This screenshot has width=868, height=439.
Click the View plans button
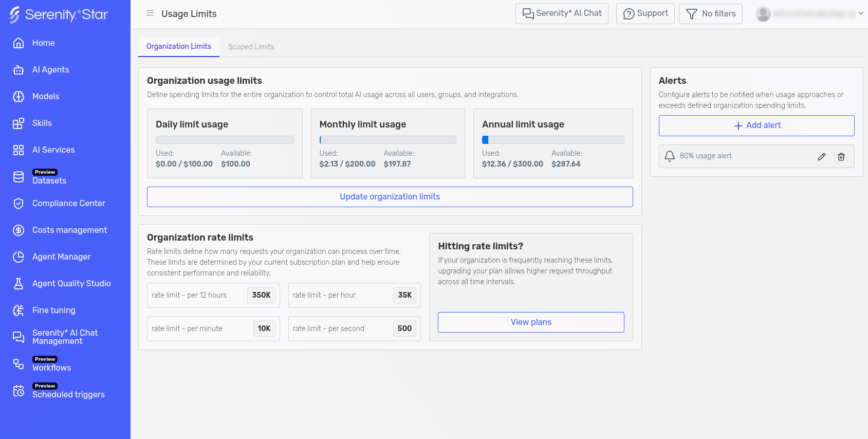click(x=530, y=322)
